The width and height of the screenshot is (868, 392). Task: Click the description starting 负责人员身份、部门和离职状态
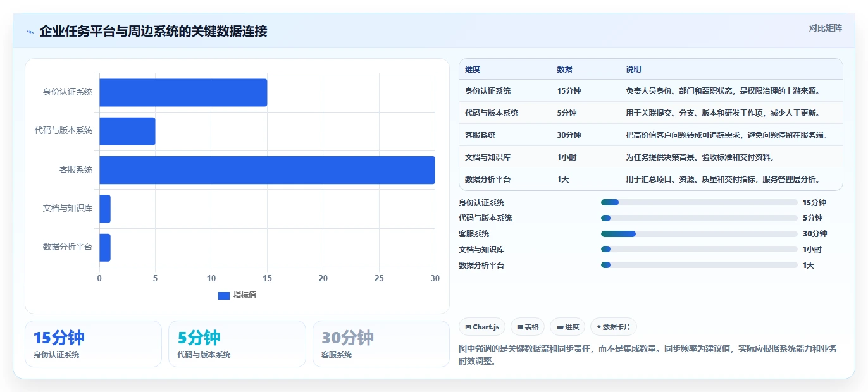pos(723,91)
